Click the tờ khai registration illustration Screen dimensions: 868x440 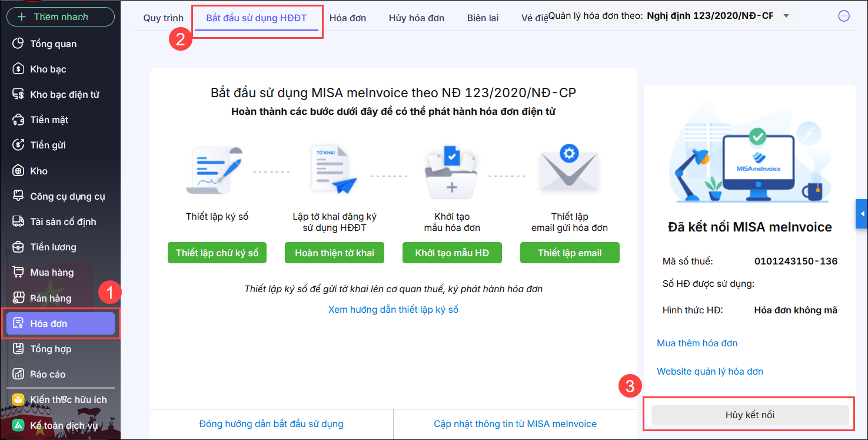[335, 170]
